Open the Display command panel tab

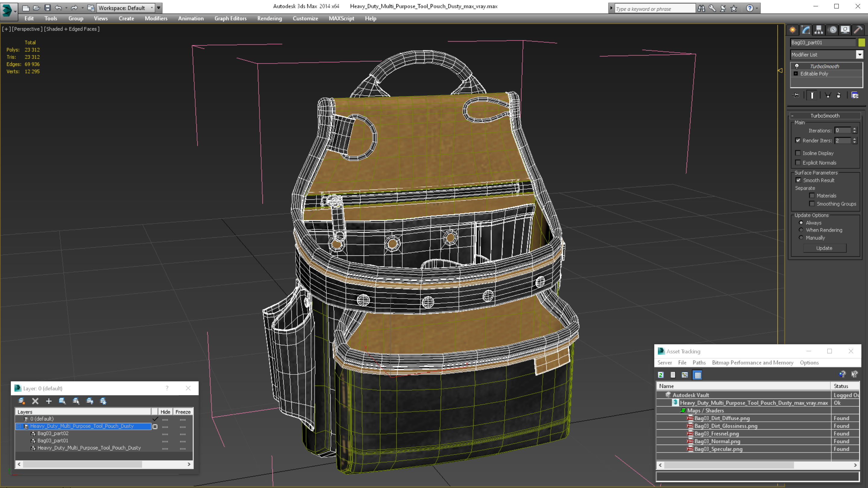pyautogui.click(x=845, y=30)
